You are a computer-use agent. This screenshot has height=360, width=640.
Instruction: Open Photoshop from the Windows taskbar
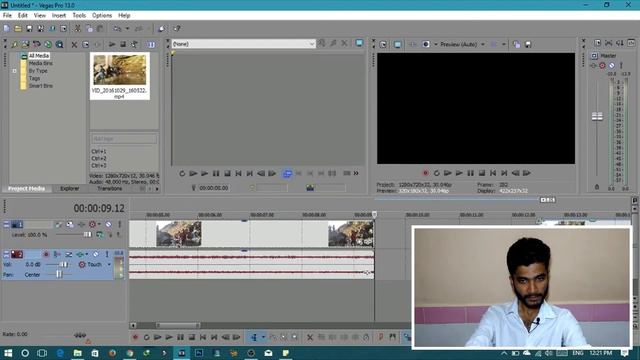pyautogui.click(x=199, y=353)
